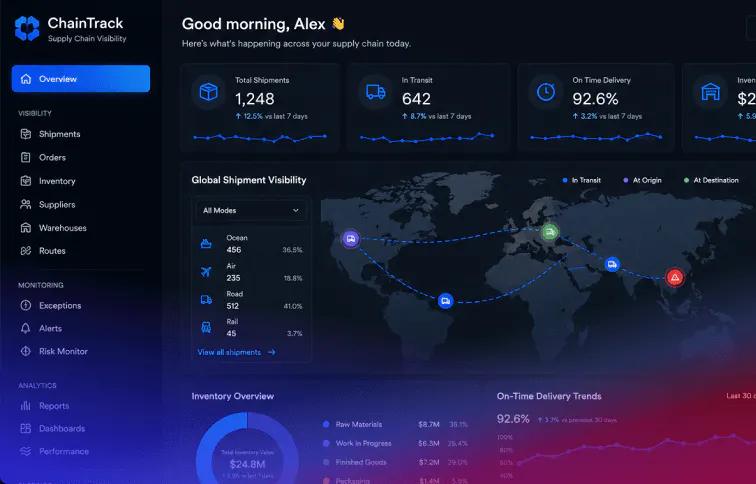This screenshot has width=756, height=484.
Task: Click the Orders clipboard icon
Action: coord(26,157)
